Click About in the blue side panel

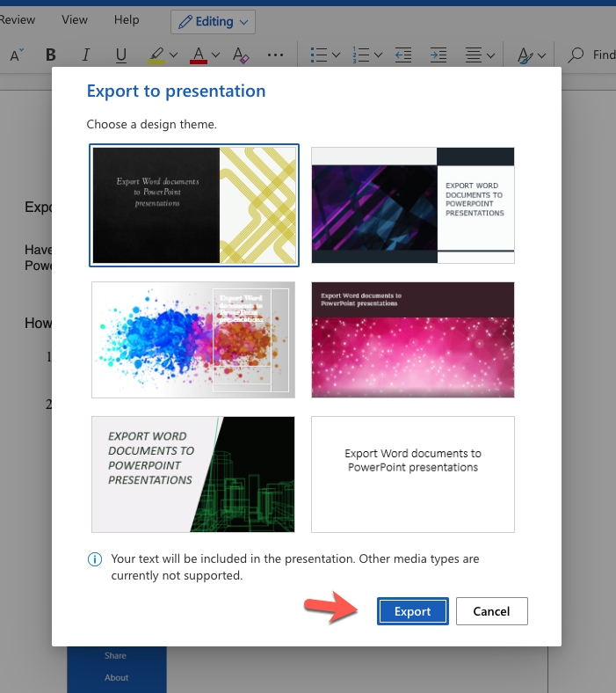pyautogui.click(x=117, y=677)
